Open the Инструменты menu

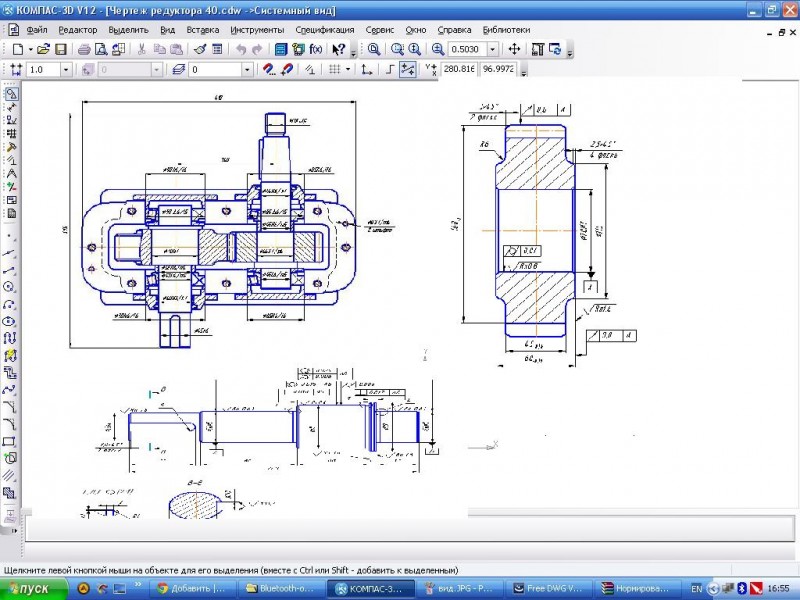(257, 30)
